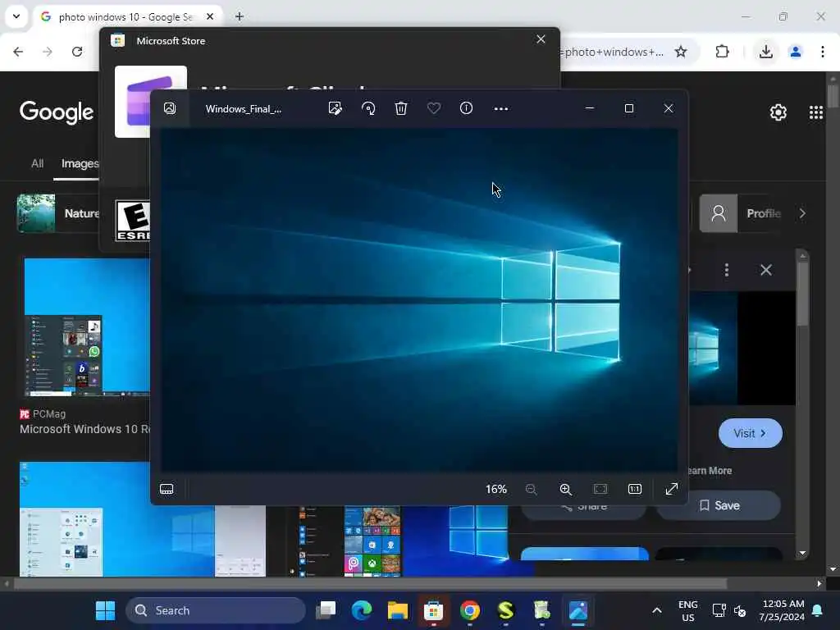The height and width of the screenshot is (630, 840).
Task: Click the Photos gallery icon at top left
Action: coord(170,109)
